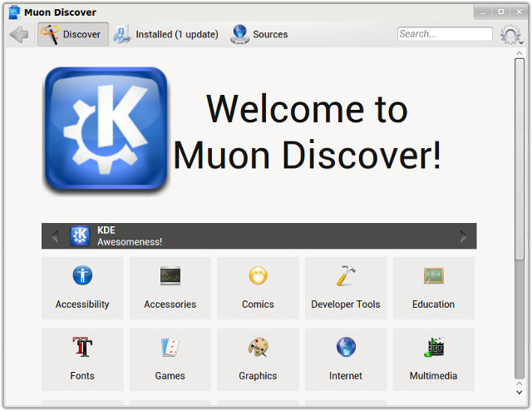532x411 pixels.
Task: Click the Graphics palette icon
Action: pos(259,347)
